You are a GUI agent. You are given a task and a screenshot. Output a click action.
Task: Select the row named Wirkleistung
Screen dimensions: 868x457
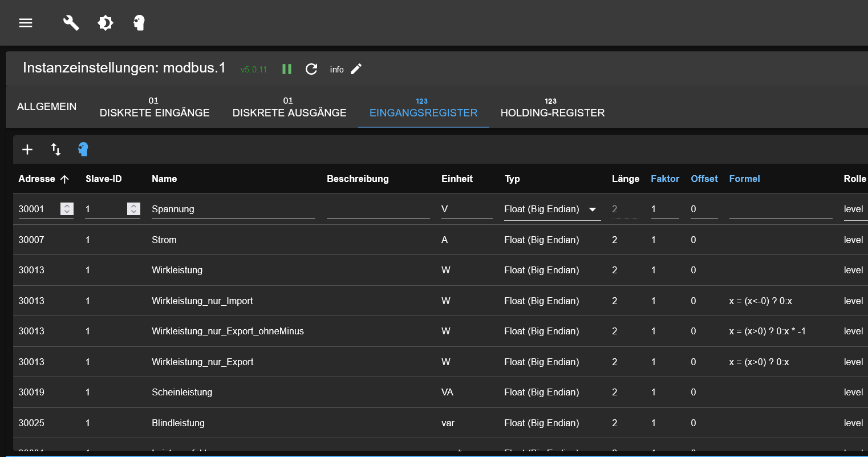pos(177,270)
